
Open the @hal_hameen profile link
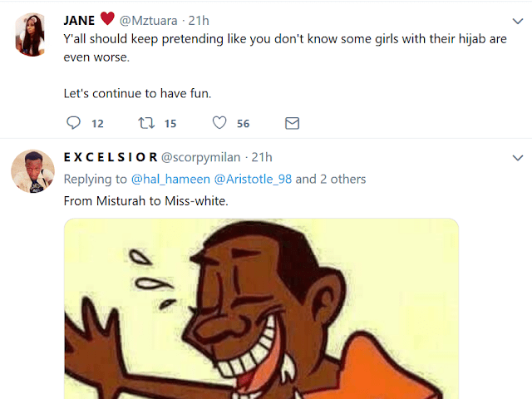pos(170,179)
